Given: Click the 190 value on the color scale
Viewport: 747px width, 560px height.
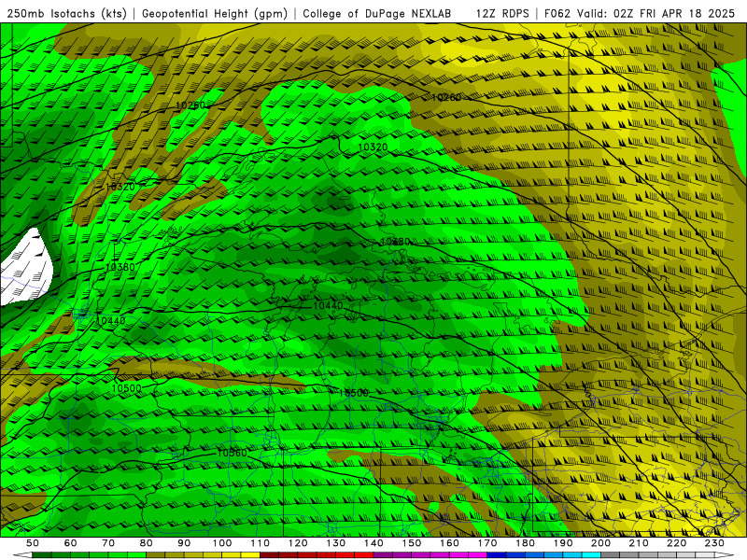Looking at the screenshot, I should 563,543.
